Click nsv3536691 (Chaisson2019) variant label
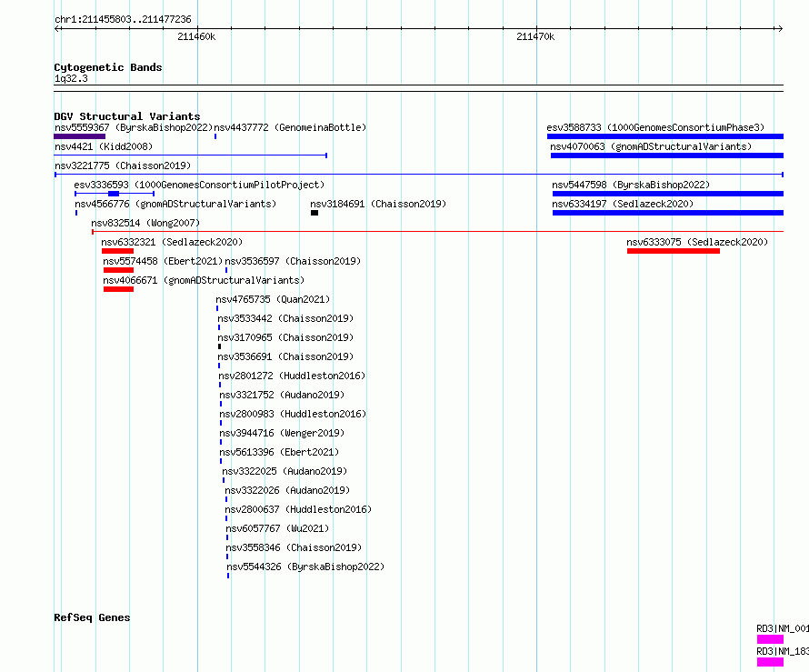Screen dimensions: 809x672 point(285,356)
